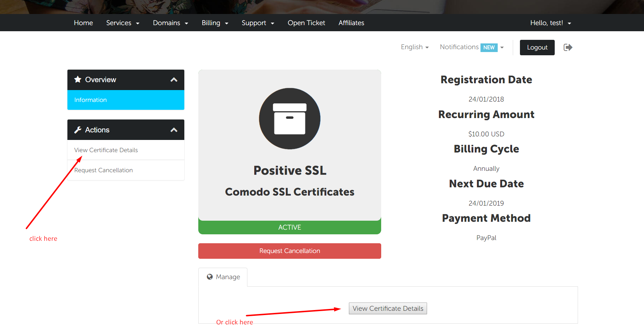The height and width of the screenshot is (333, 644).
Task: Click the archive box product icon
Action: (x=290, y=119)
